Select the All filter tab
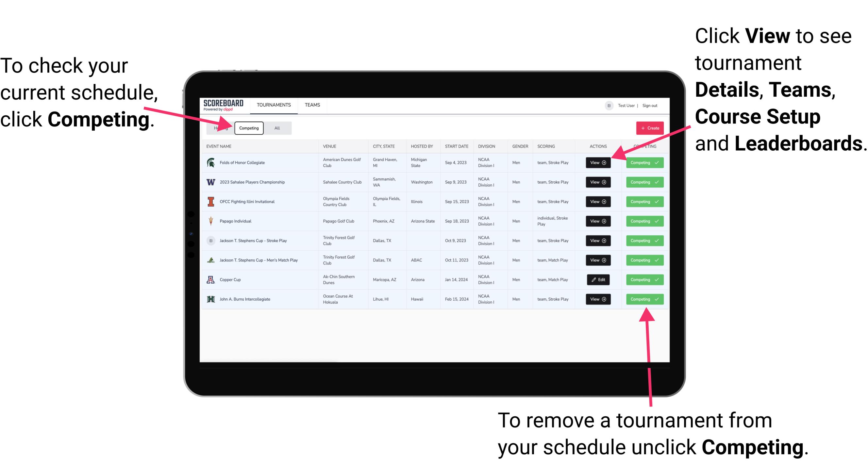The width and height of the screenshot is (868, 467). tap(276, 128)
